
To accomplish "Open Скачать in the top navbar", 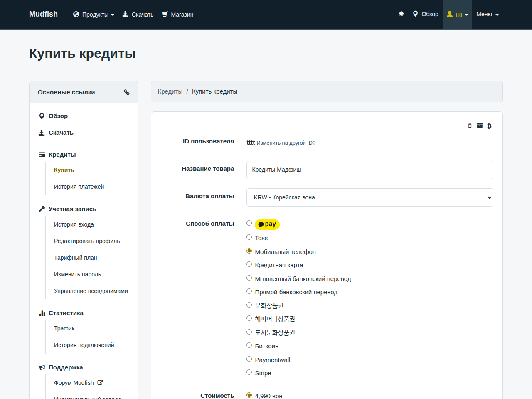I will (138, 15).
